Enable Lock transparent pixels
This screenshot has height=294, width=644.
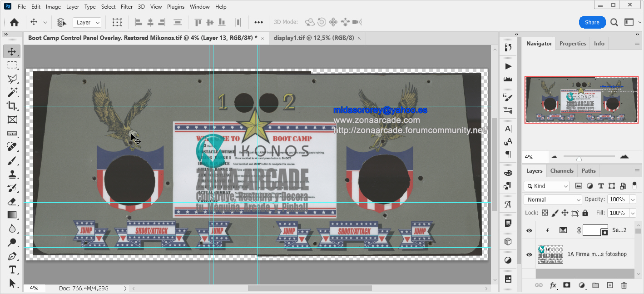(x=545, y=212)
